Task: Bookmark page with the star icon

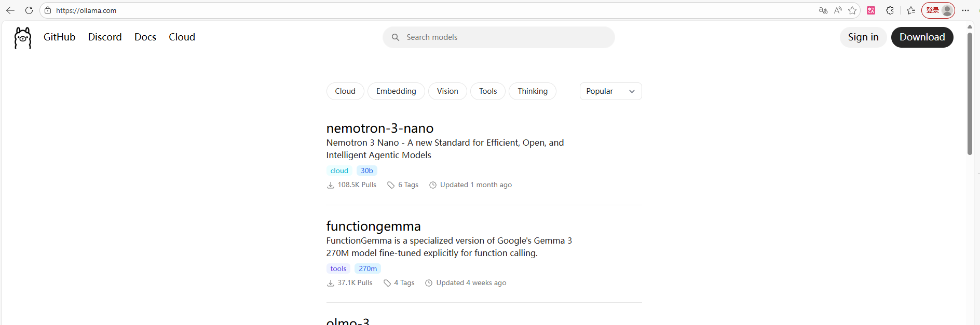Action: tap(852, 10)
